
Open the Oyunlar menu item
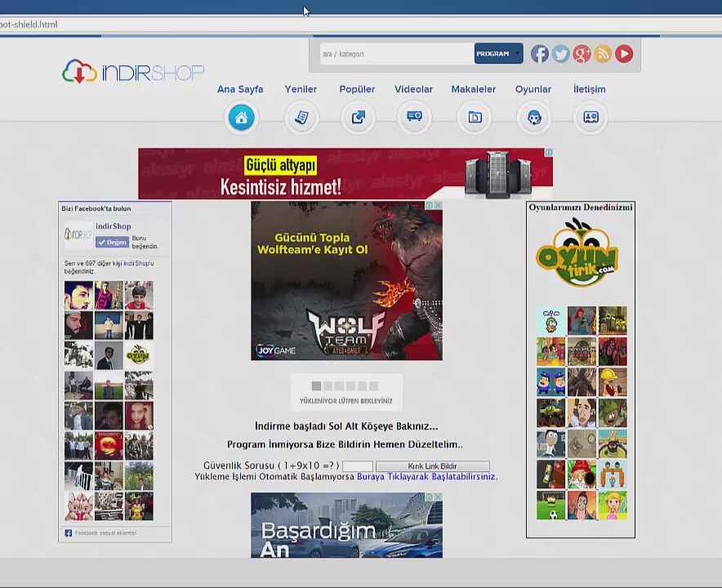[x=533, y=89]
